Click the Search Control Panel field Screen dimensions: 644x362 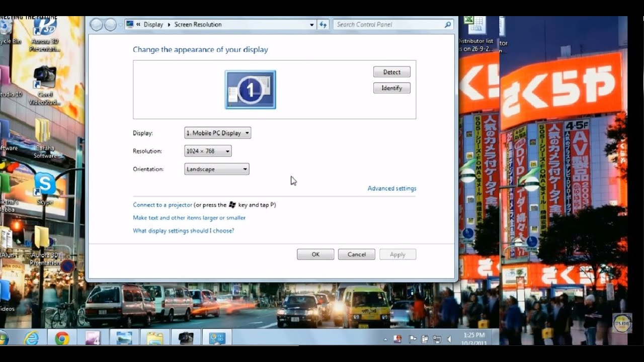[x=388, y=24]
